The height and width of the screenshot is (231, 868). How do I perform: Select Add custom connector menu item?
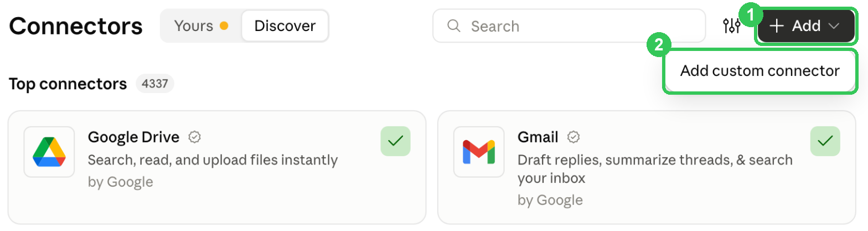(760, 71)
